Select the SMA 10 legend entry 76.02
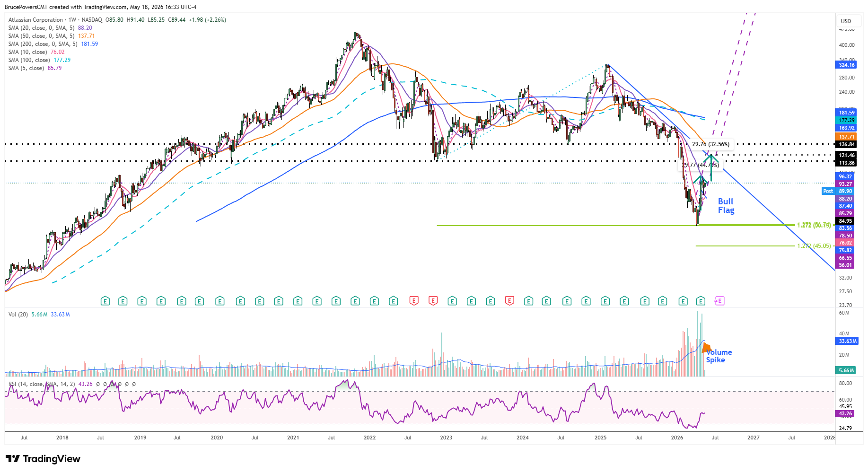868x473 pixels. point(36,52)
